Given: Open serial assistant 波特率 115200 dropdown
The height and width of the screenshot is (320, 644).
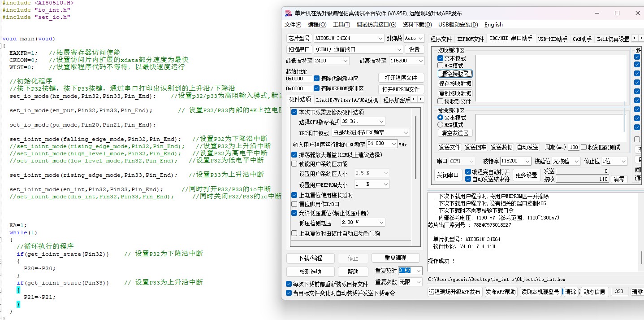Looking at the screenshot, I should coord(516,161).
